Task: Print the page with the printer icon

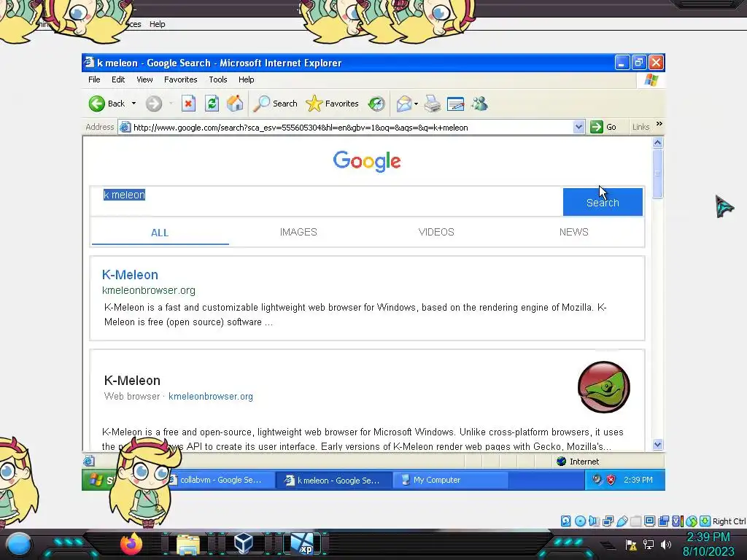Action: tap(432, 104)
